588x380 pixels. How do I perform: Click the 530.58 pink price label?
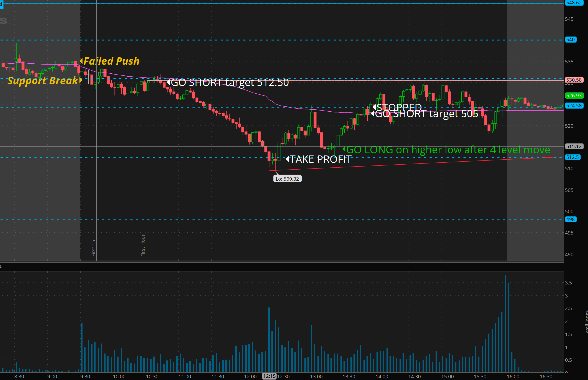pos(574,80)
